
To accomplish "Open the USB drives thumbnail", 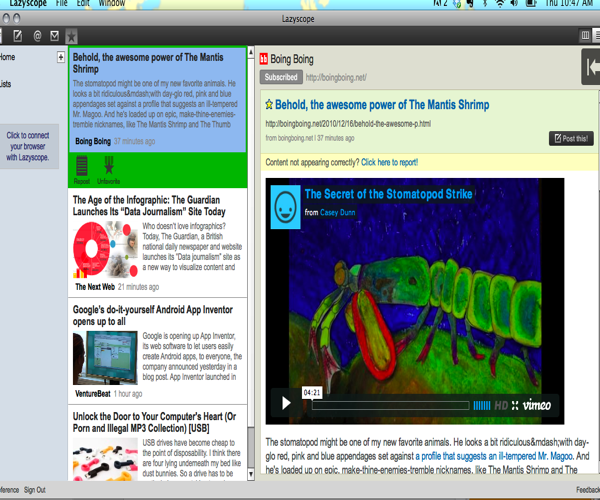I will pyautogui.click(x=105, y=461).
